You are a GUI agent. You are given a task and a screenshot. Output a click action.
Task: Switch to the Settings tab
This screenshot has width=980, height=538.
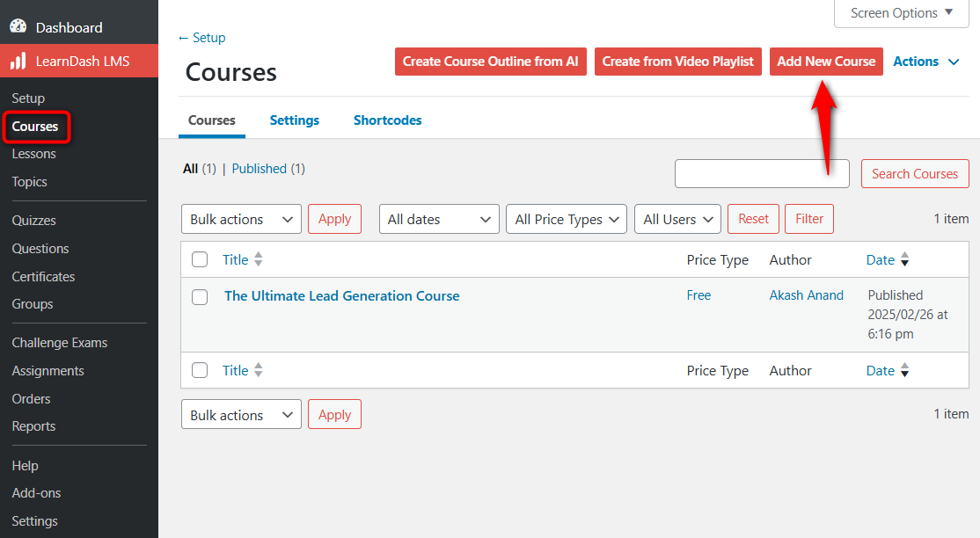coord(294,120)
